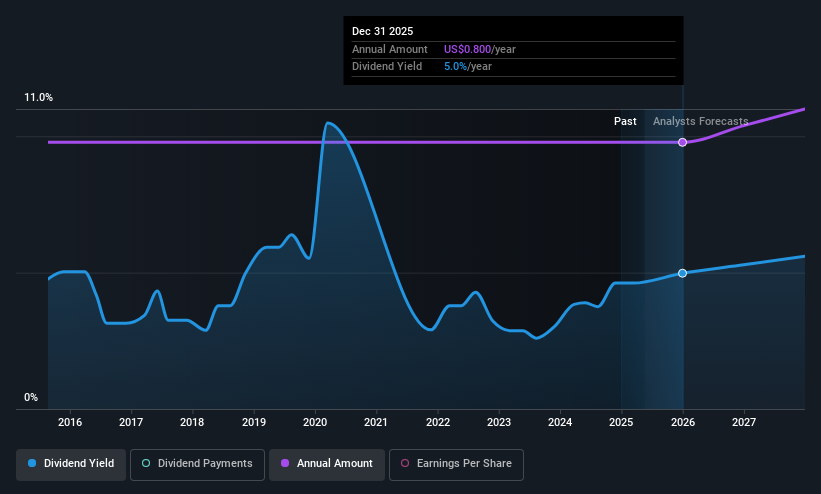Viewport: 821px width, 494px height.
Task: Click the 2020 x-axis label
Action: [x=315, y=422]
